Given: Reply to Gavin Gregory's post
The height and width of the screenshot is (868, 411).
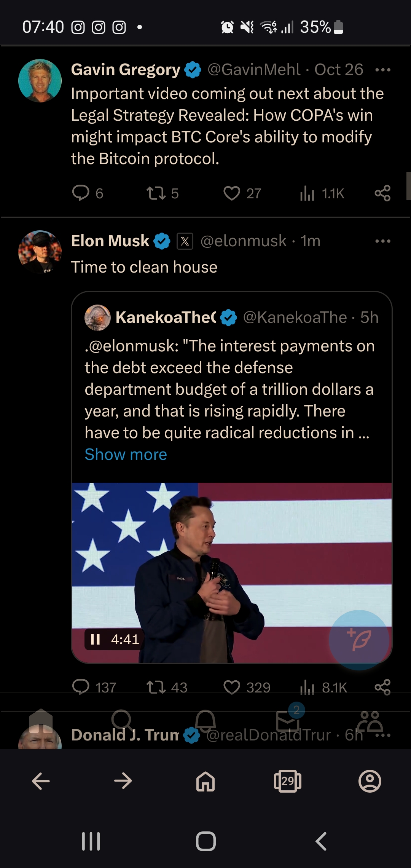Looking at the screenshot, I should (x=81, y=193).
